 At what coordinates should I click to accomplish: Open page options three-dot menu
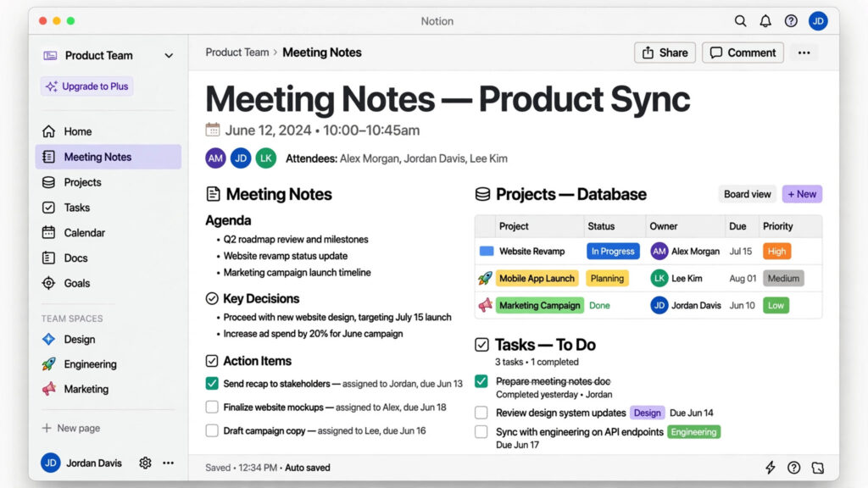point(804,53)
